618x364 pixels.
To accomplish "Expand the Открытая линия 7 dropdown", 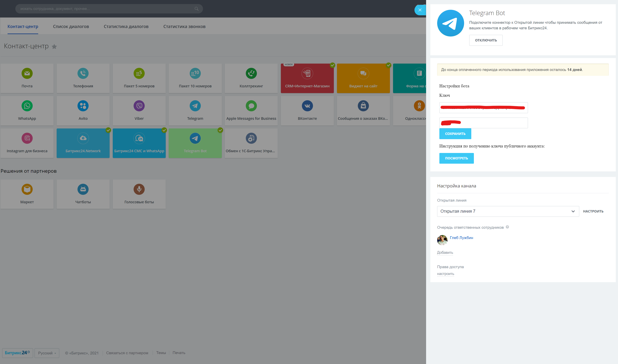I will click(508, 211).
